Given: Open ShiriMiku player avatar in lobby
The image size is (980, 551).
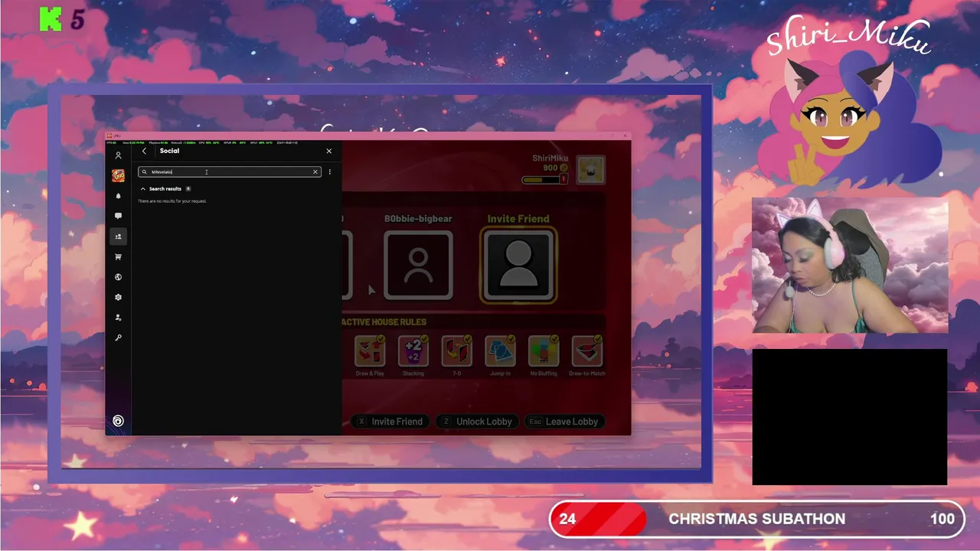Looking at the screenshot, I should [x=590, y=170].
